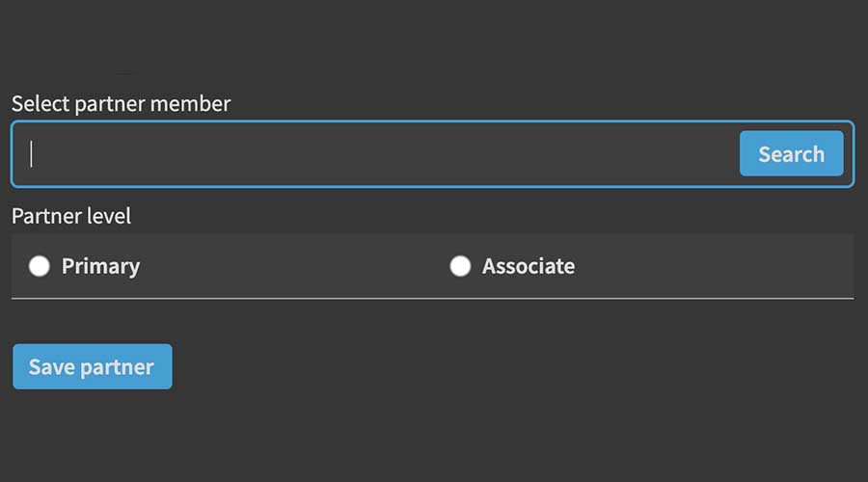The height and width of the screenshot is (482, 868).
Task: Click the Associate label text
Action: point(529,266)
